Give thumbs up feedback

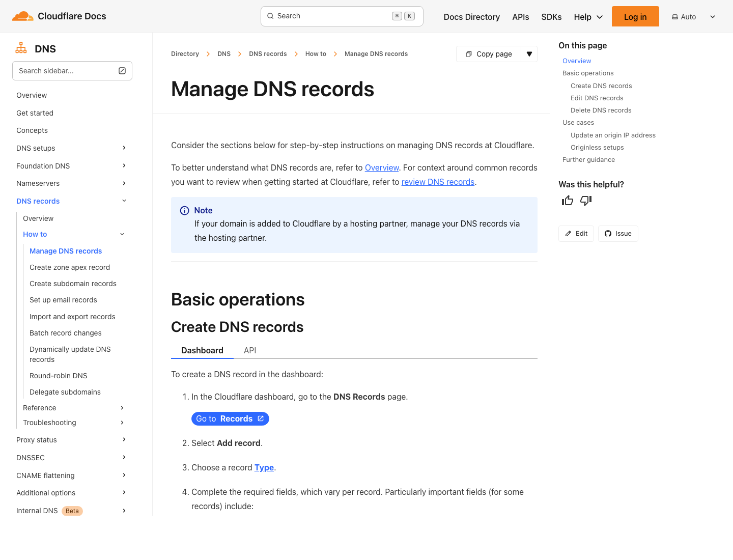click(x=567, y=201)
